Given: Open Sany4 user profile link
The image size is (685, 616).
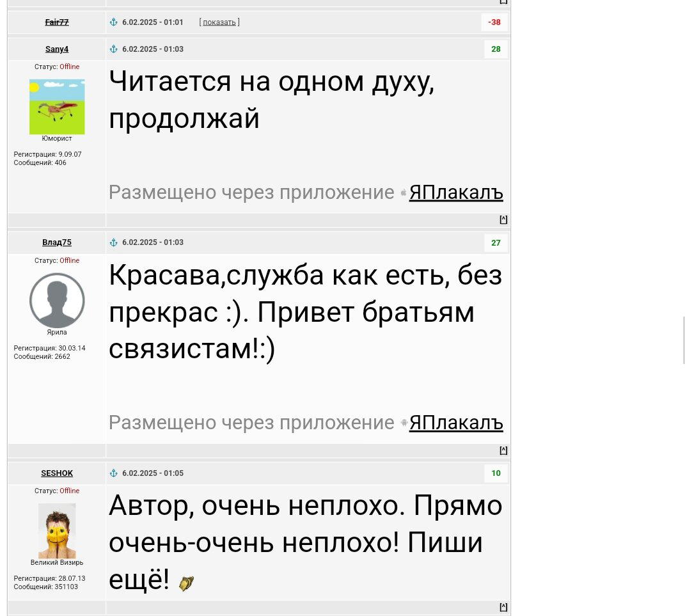Looking at the screenshot, I should [x=57, y=49].
